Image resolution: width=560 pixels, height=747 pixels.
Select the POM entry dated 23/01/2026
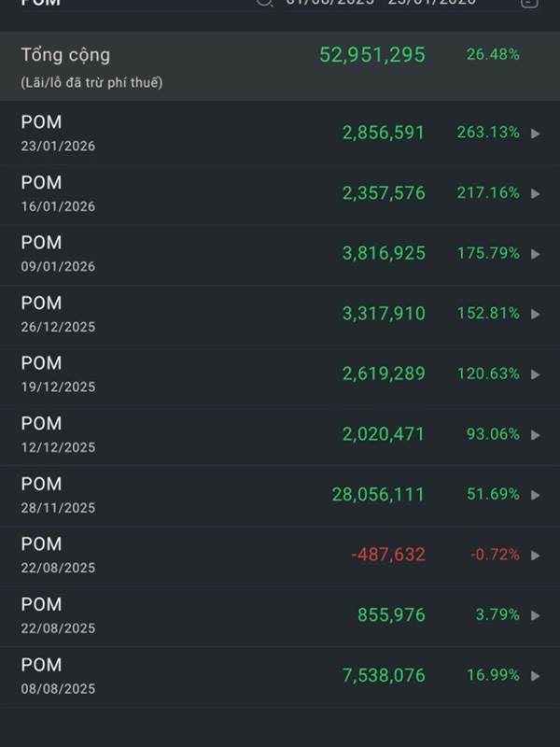point(58,133)
